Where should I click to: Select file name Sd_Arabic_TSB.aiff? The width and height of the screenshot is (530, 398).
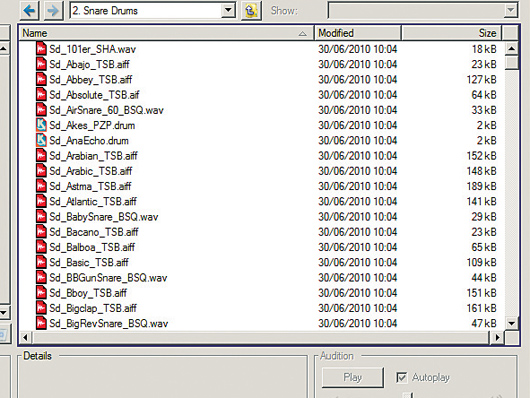point(91,171)
